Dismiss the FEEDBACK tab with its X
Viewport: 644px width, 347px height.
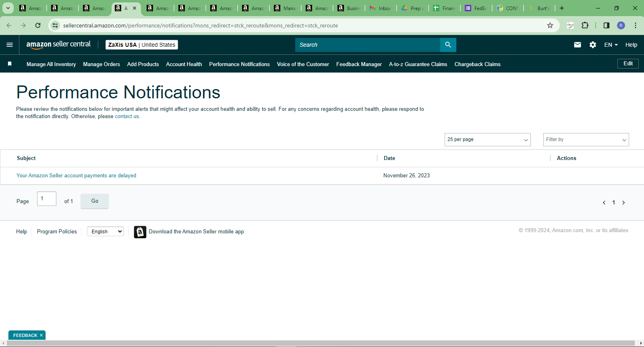(x=41, y=335)
